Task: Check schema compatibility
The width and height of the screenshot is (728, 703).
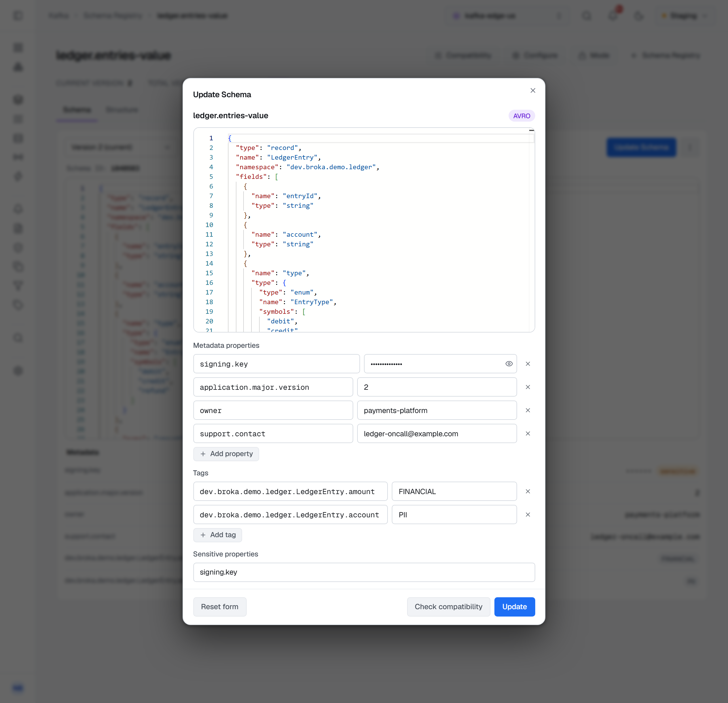Action: (x=448, y=607)
